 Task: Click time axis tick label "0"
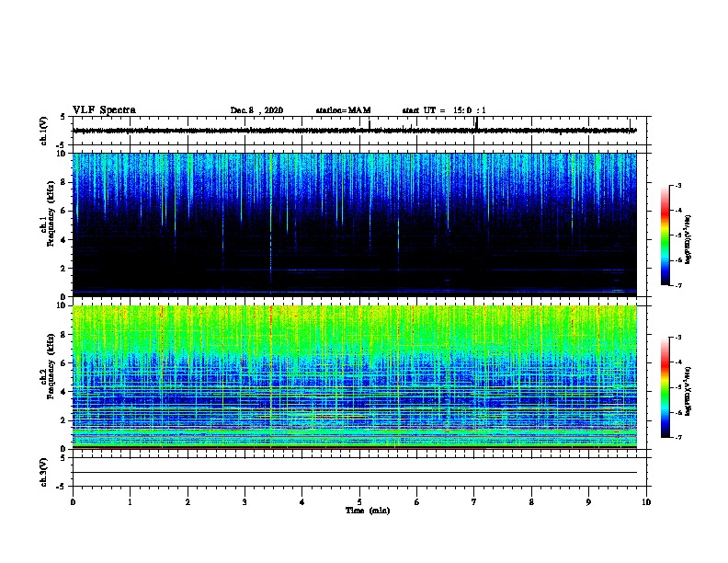pyautogui.click(x=73, y=501)
